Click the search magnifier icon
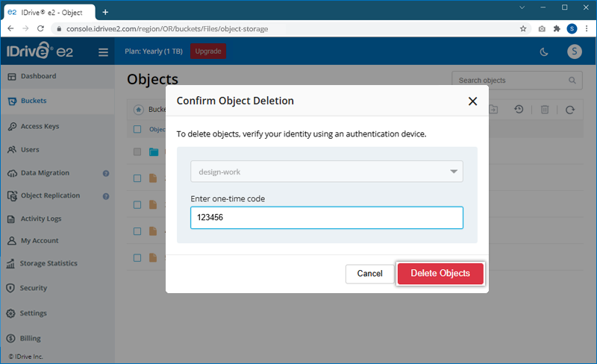This screenshot has height=364, width=597. tap(572, 81)
